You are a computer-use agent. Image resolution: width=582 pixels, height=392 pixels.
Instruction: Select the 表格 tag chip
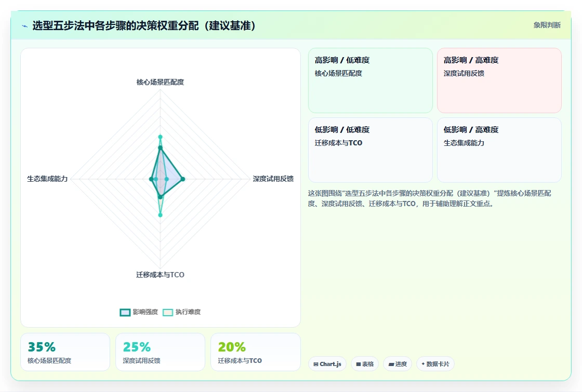[364, 364]
